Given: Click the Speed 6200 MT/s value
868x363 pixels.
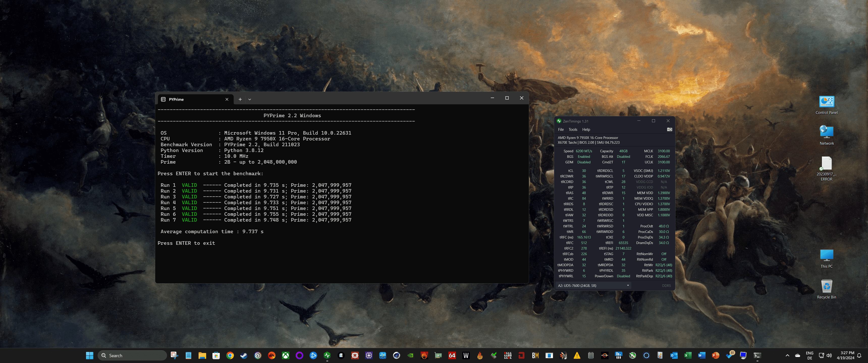Looking at the screenshot, I should pos(584,151).
